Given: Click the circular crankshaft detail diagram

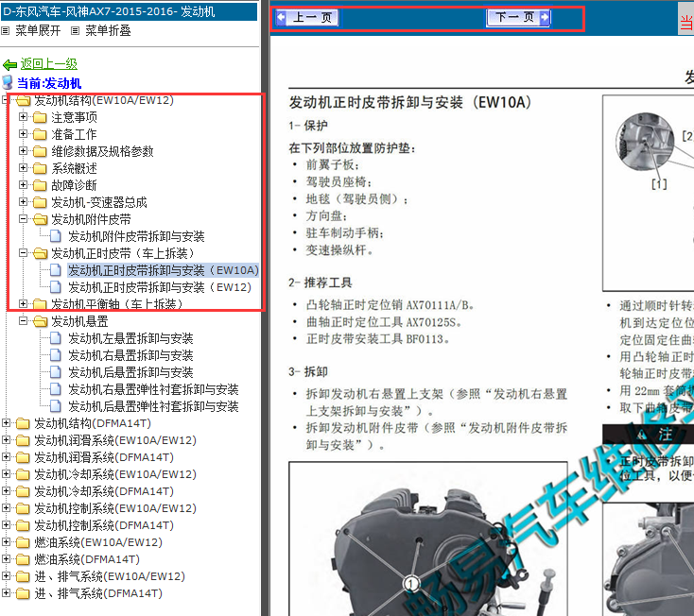Looking at the screenshot, I should point(645,142).
